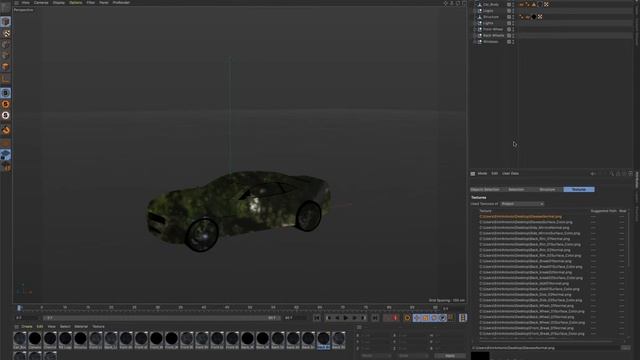This screenshot has height=360, width=640.
Task: Click the texture path field below the texture list
Action: pyautogui.click(x=545, y=348)
